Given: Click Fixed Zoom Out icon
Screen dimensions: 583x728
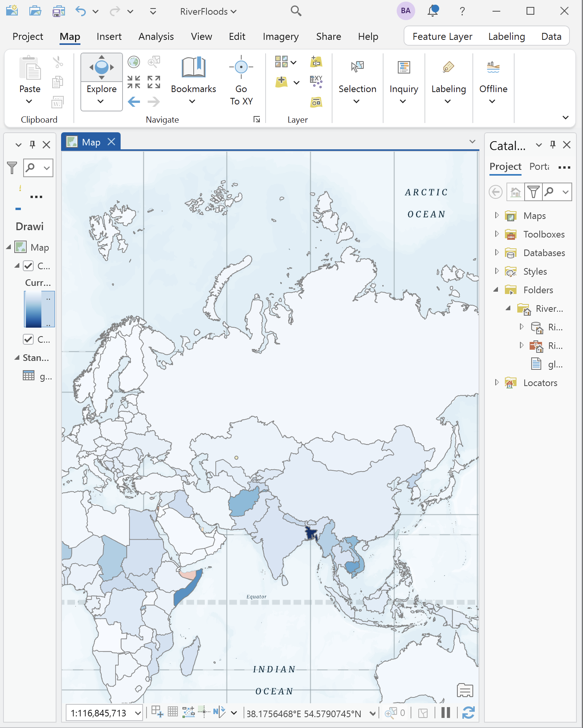Looking at the screenshot, I should (x=154, y=82).
